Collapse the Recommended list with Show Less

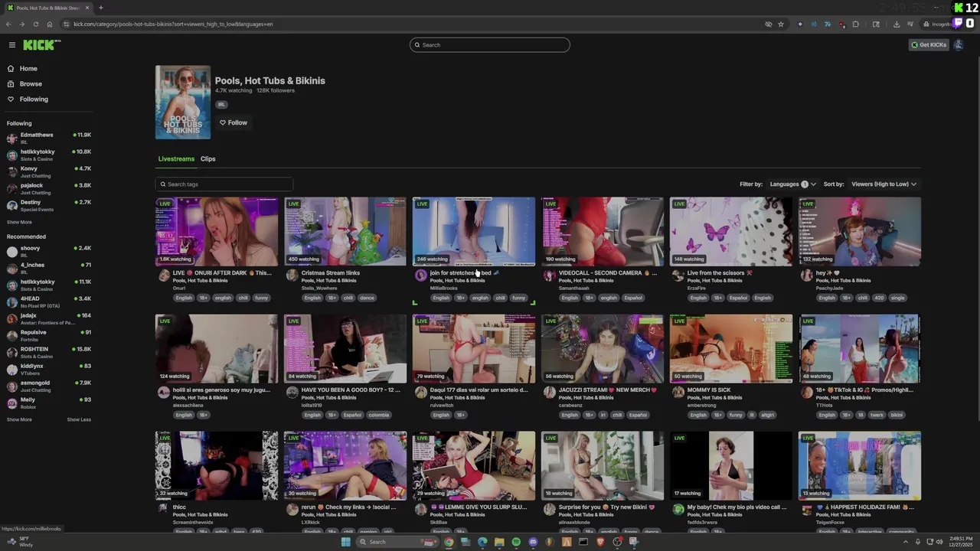coord(79,420)
